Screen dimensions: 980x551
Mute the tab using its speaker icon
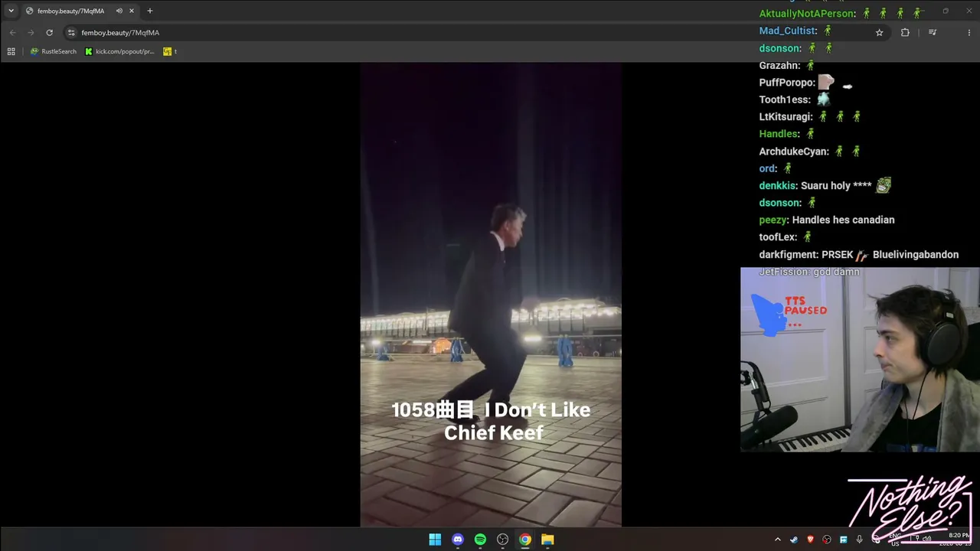[119, 11]
